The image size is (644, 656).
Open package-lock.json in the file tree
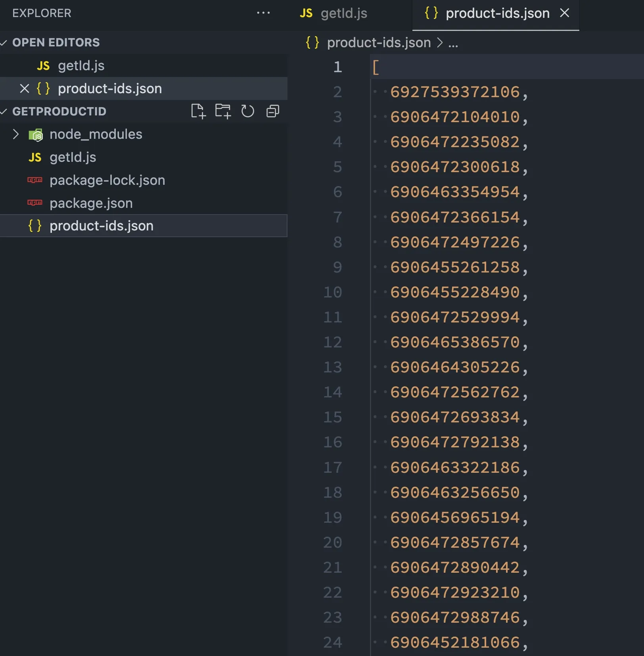[107, 180]
